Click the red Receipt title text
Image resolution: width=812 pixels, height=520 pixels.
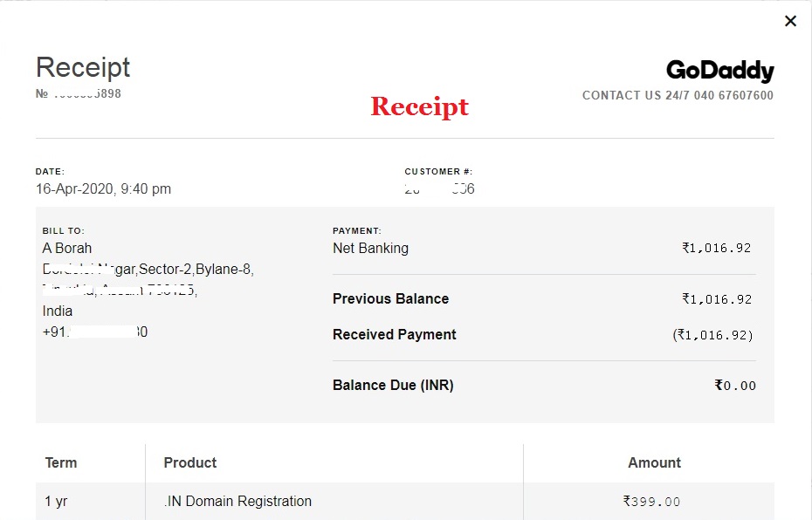click(419, 106)
